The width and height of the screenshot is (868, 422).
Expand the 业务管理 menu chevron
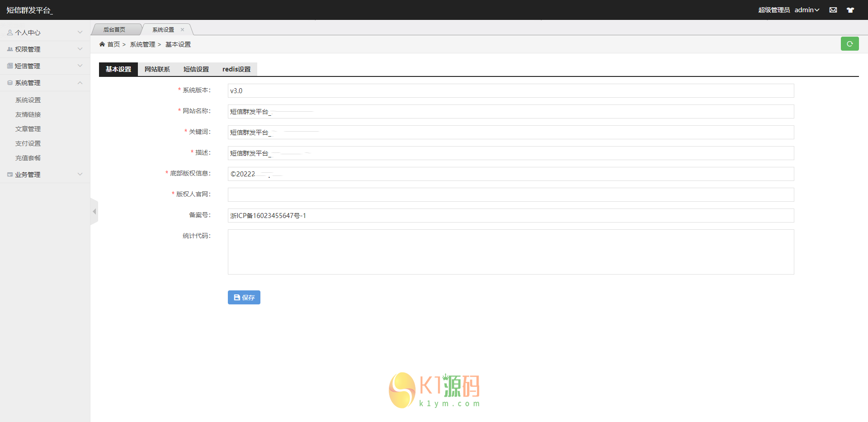(80, 175)
